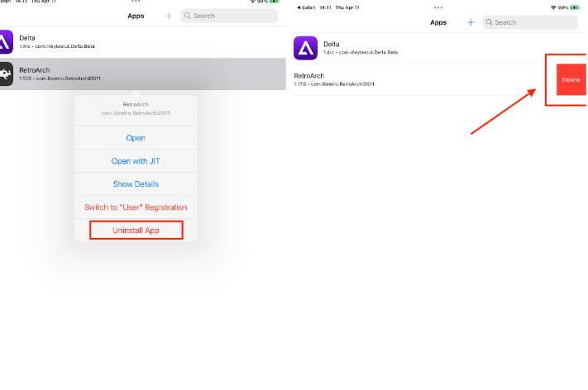The image size is (588, 390).
Task: Tap the multitasking three-dots icon in the left screenshot
Action: [x=136, y=2]
